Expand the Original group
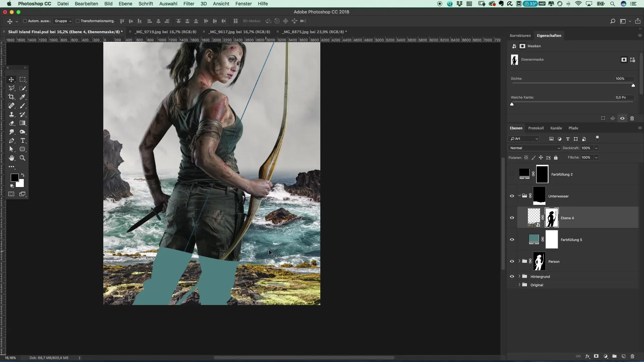644x362 pixels. tap(520, 285)
